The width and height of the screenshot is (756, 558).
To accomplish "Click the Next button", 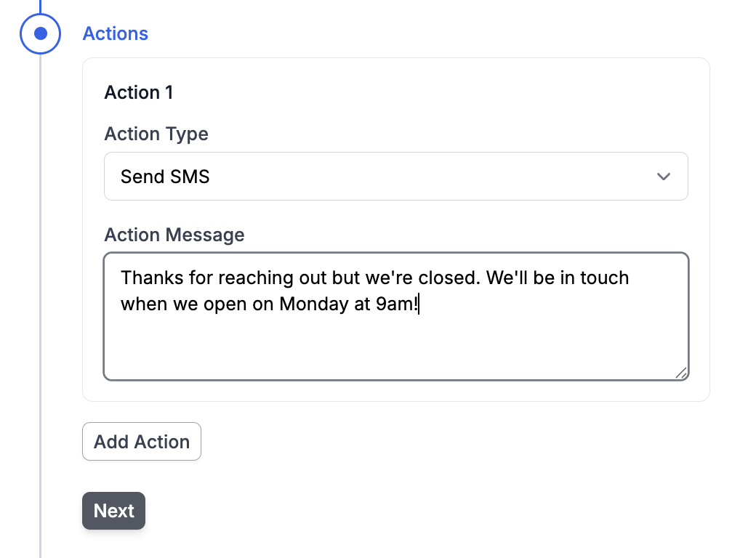I will [x=113, y=511].
